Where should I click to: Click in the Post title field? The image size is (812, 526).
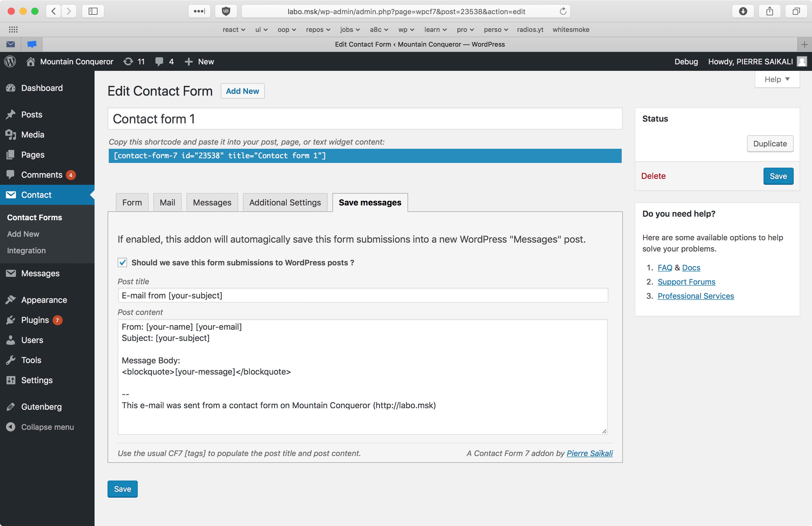(363, 295)
